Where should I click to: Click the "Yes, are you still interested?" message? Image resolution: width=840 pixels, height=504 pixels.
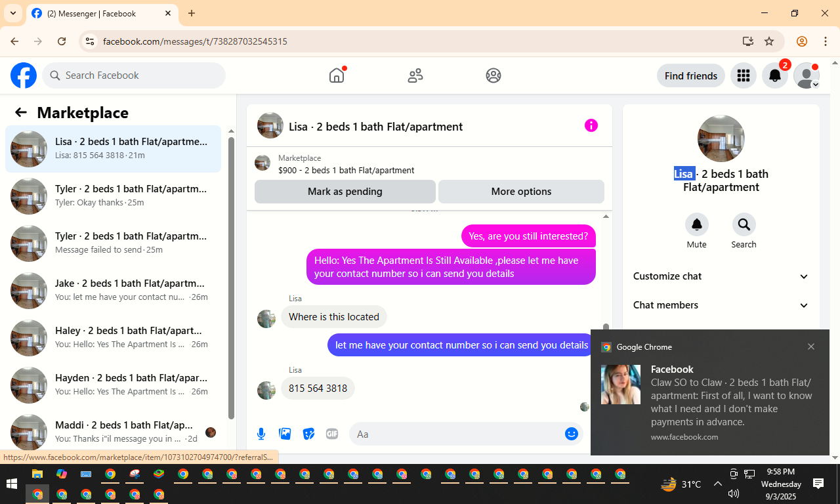click(x=528, y=236)
